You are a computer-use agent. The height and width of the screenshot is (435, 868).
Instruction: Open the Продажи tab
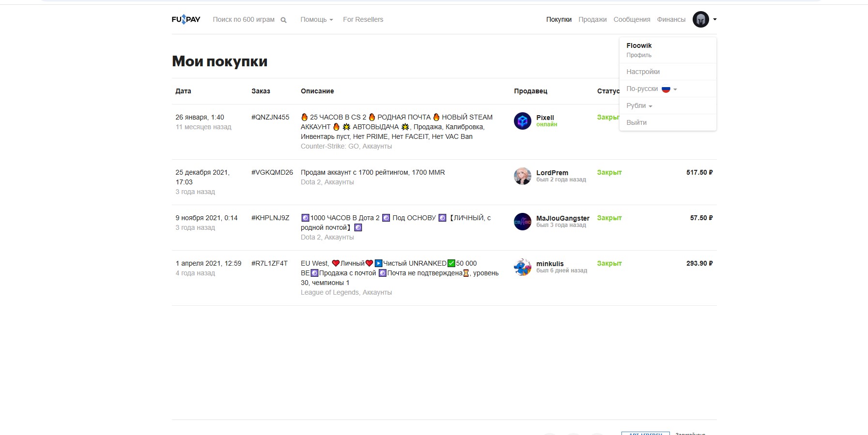coord(592,19)
